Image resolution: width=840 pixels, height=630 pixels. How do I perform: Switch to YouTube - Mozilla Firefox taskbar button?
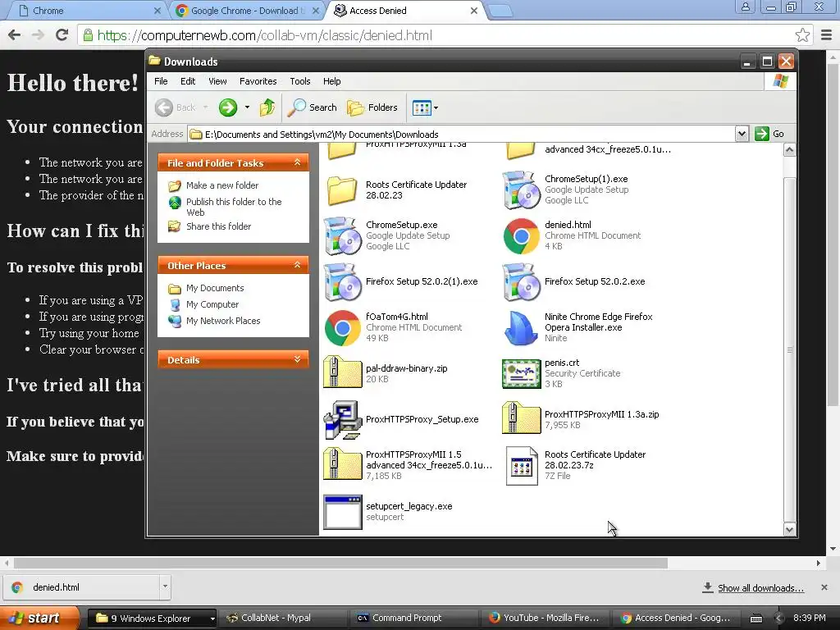click(546, 619)
